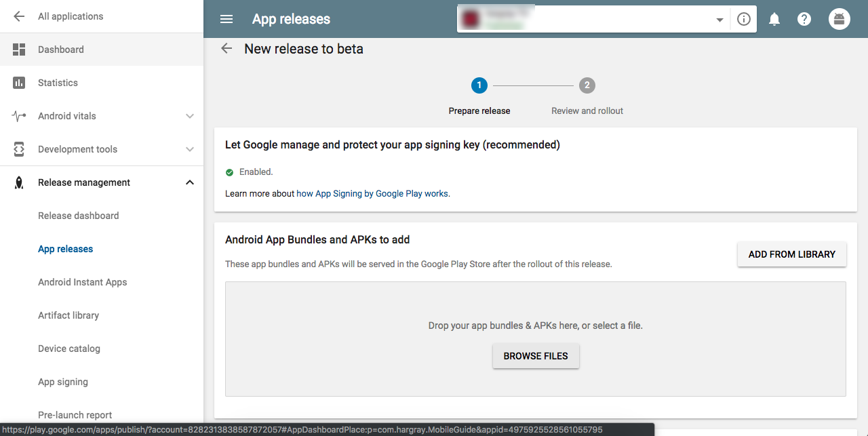Open the account avatar menu
This screenshot has height=436, width=868.
click(x=839, y=18)
